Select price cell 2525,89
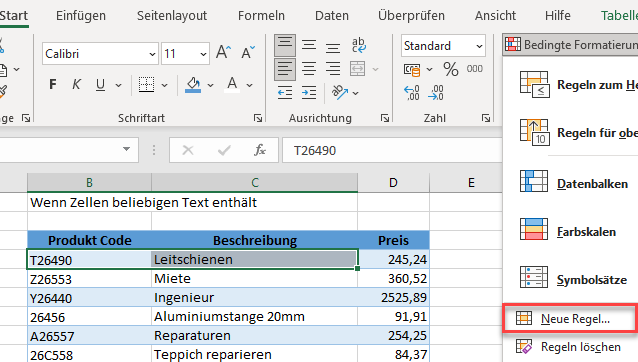The height and width of the screenshot is (362, 638). click(393, 297)
